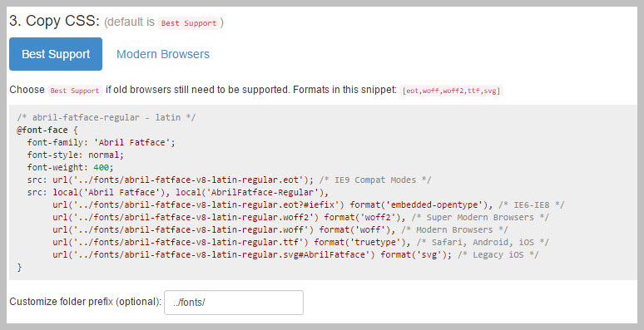
Task: Click the 'Best Support' badge after 'Choose'
Action: [75, 91]
